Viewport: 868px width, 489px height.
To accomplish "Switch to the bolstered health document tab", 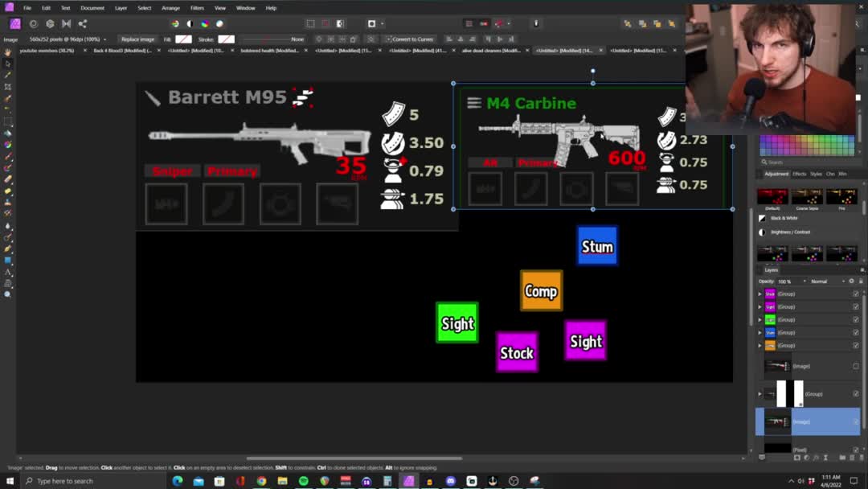I will tap(268, 51).
